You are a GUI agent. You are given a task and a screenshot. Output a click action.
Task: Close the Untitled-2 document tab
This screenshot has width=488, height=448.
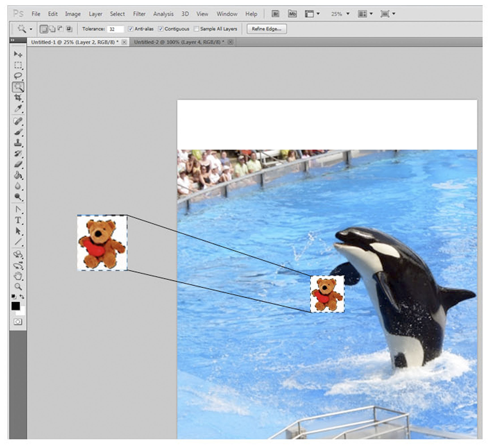pos(230,42)
